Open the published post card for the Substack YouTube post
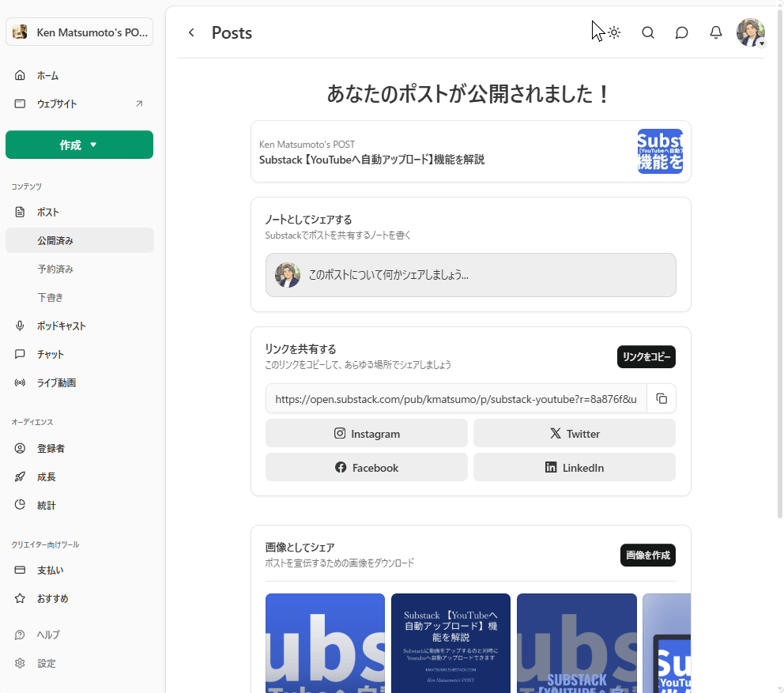This screenshot has width=784, height=693. click(470, 152)
